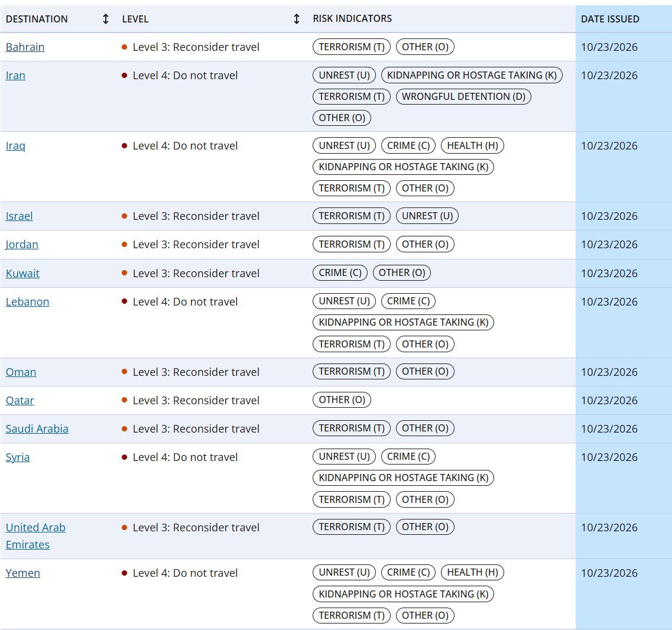This screenshot has width=672, height=630.
Task: Open the Qatar advisory link
Action: point(20,400)
